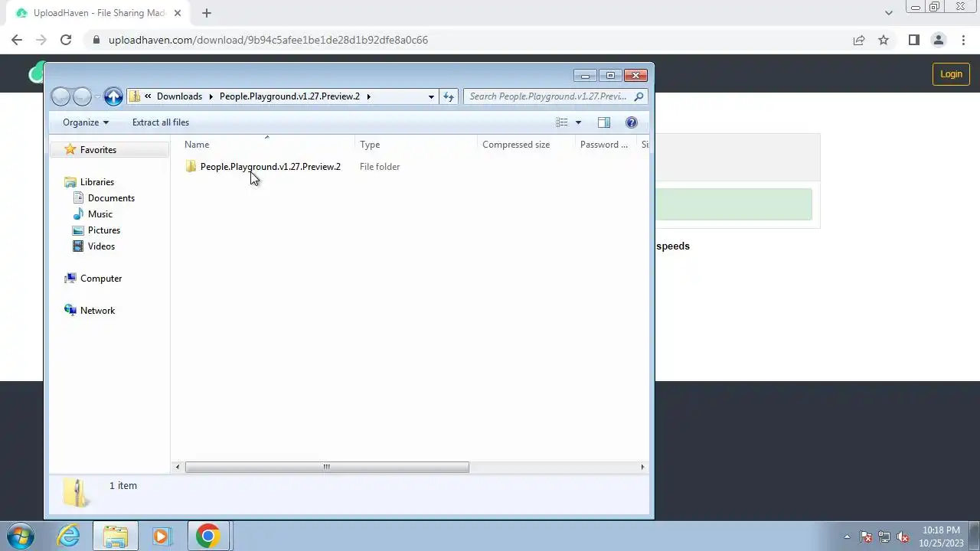The width and height of the screenshot is (980, 551).
Task: Expand arrow after Downloads breadcrumb
Action: pos(211,96)
